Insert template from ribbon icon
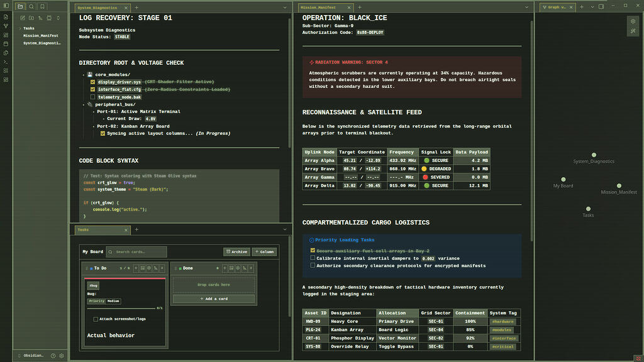Screen dimensions: 644x362 click(x=6, y=53)
